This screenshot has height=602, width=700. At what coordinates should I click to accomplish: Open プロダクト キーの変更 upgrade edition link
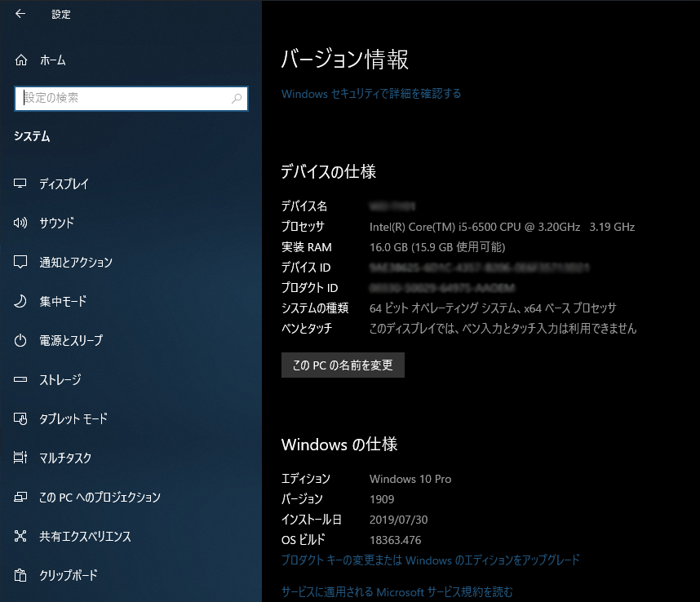(x=430, y=560)
